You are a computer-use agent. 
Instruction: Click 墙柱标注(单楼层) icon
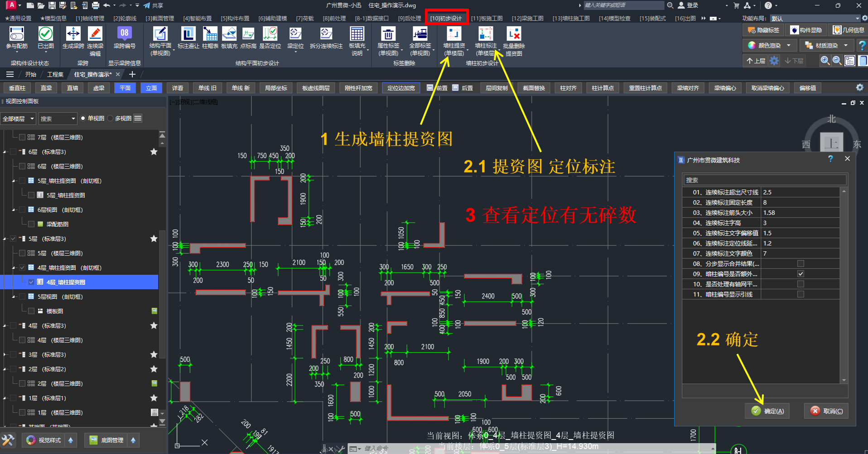486,34
